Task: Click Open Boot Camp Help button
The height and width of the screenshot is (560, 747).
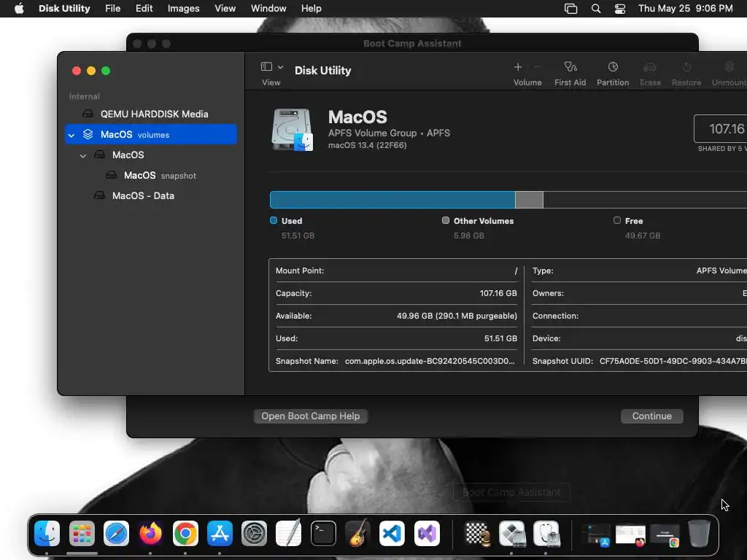Action: 311,416
